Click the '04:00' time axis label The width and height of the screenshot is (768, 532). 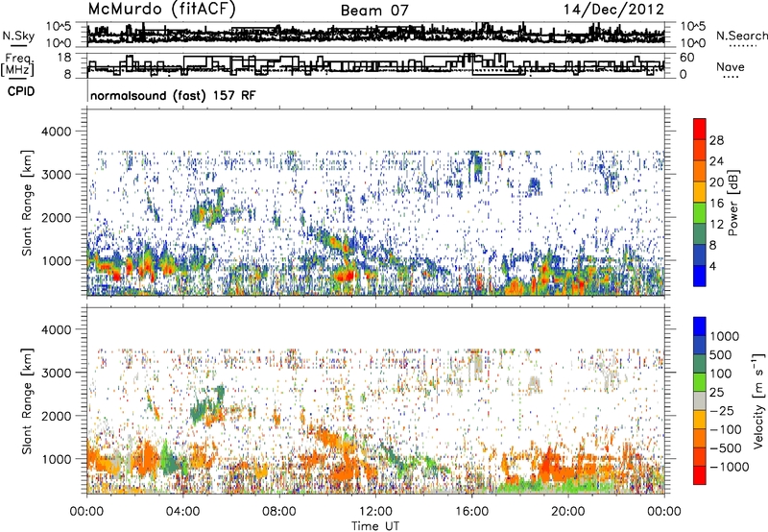(x=183, y=512)
